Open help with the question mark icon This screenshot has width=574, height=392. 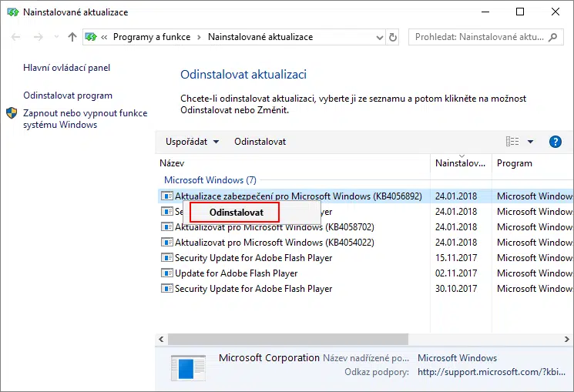click(555, 142)
